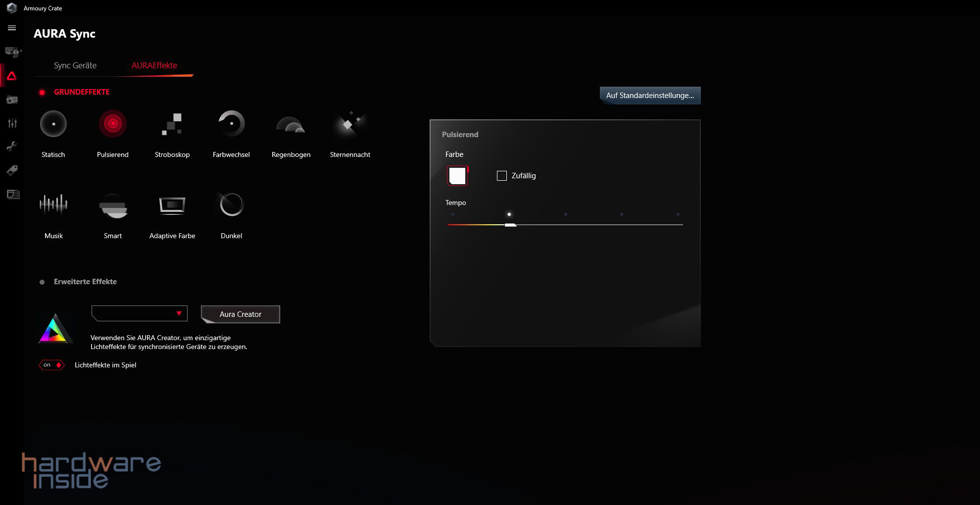Expand the hamburger menu in sidebar
Viewport: 980px width, 505px height.
[x=12, y=28]
